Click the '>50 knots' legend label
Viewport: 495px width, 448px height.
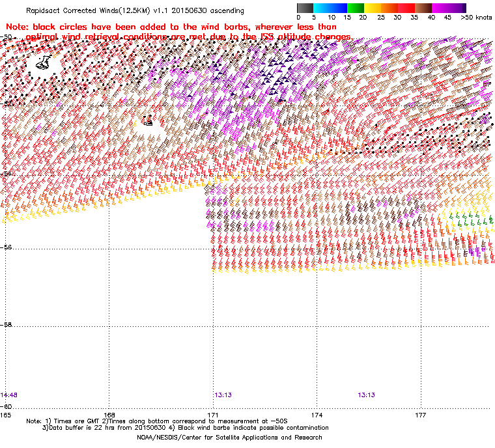pos(476,18)
